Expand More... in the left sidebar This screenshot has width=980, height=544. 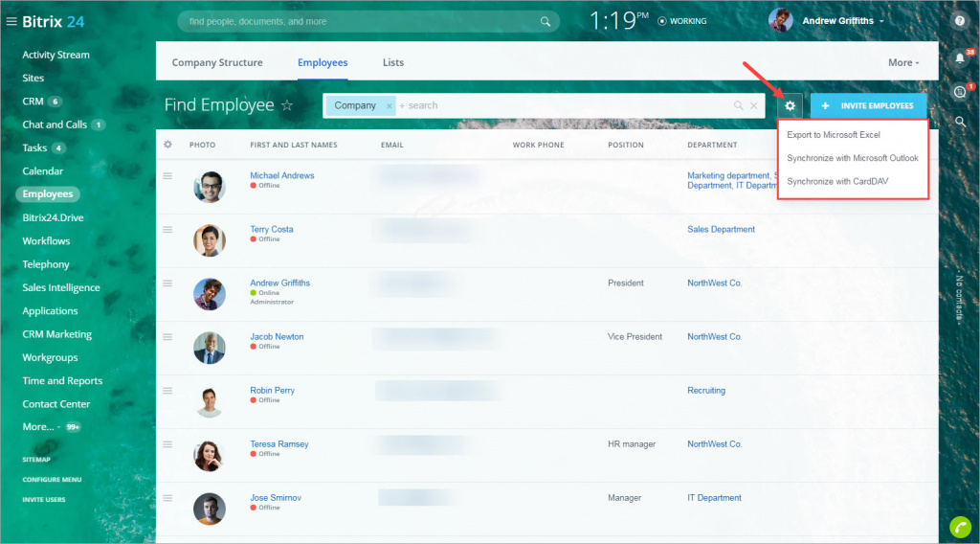(41, 427)
